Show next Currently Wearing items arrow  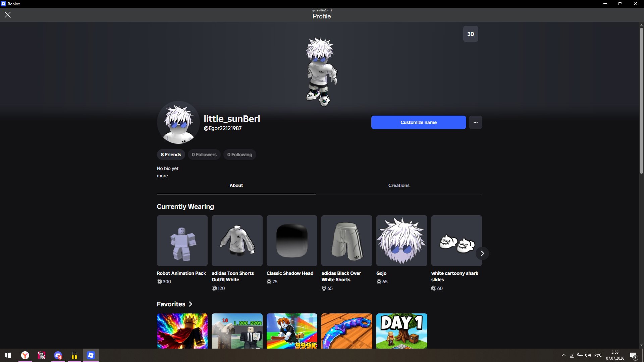[482, 253]
